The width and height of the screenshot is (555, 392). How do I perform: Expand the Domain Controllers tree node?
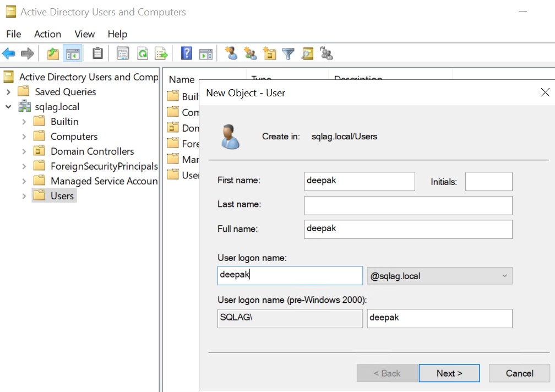click(24, 151)
